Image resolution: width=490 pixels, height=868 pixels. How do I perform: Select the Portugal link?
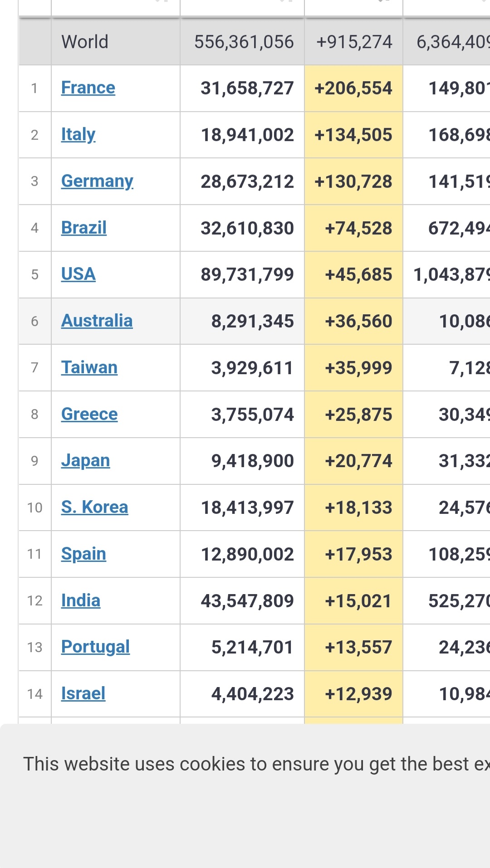pos(95,647)
